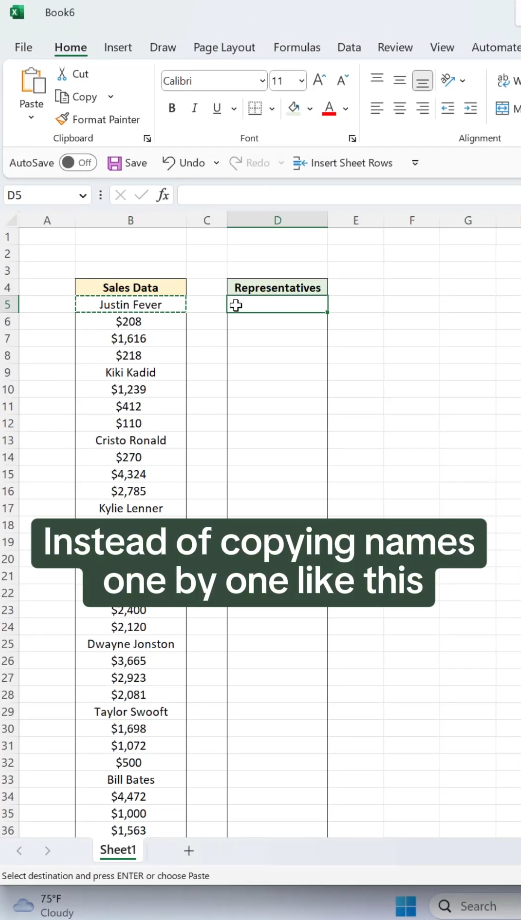
Task: Click the Paste clipboard icon
Action: (33, 80)
